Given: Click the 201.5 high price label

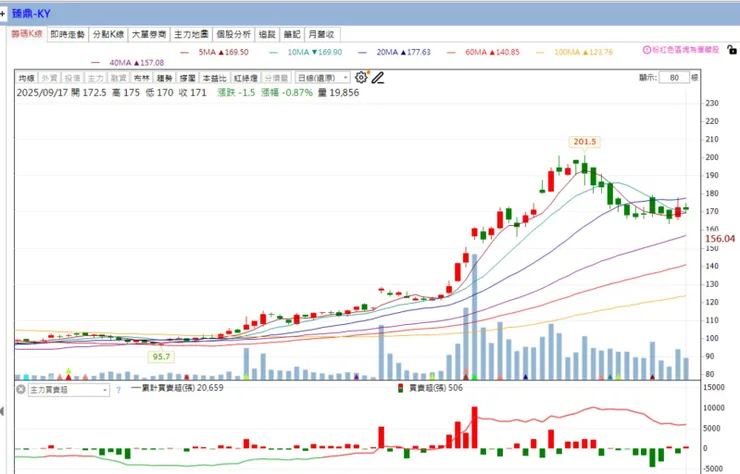Looking at the screenshot, I should click(585, 142).
